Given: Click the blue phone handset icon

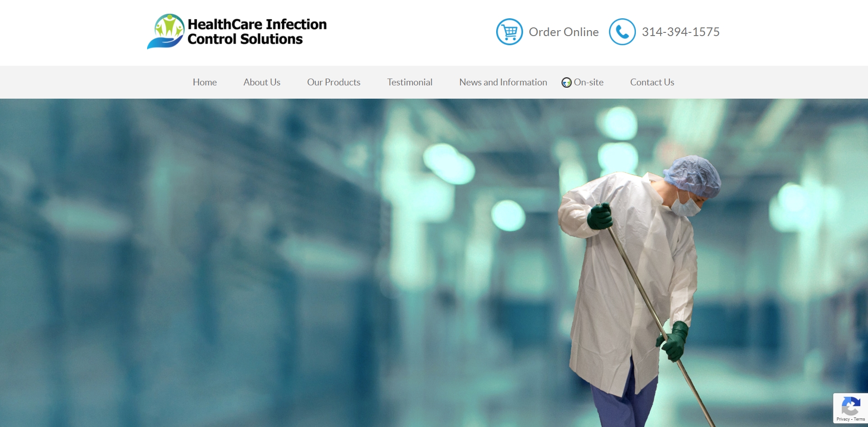Looking at the screenshot, I should point(622,32).
